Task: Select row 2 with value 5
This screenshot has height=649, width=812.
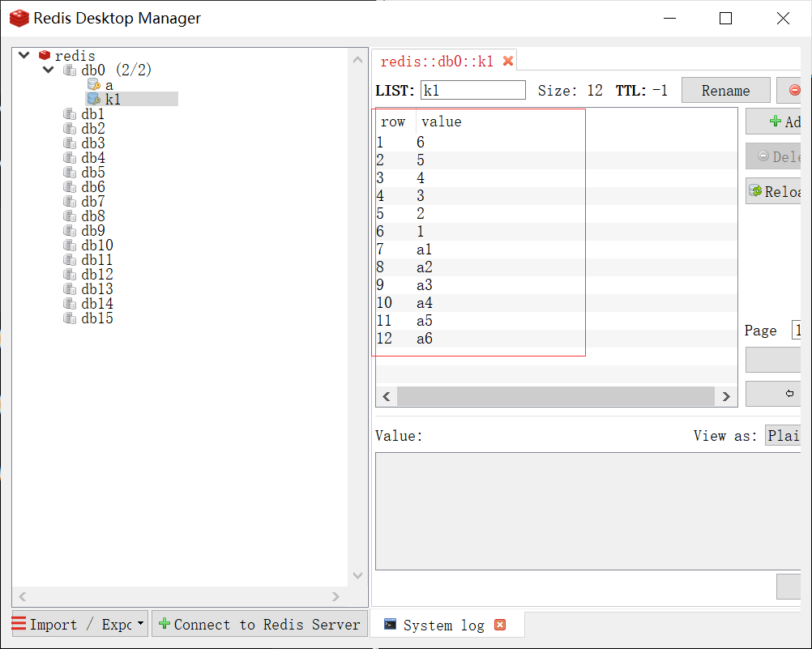Action: (x=556, y=160)
